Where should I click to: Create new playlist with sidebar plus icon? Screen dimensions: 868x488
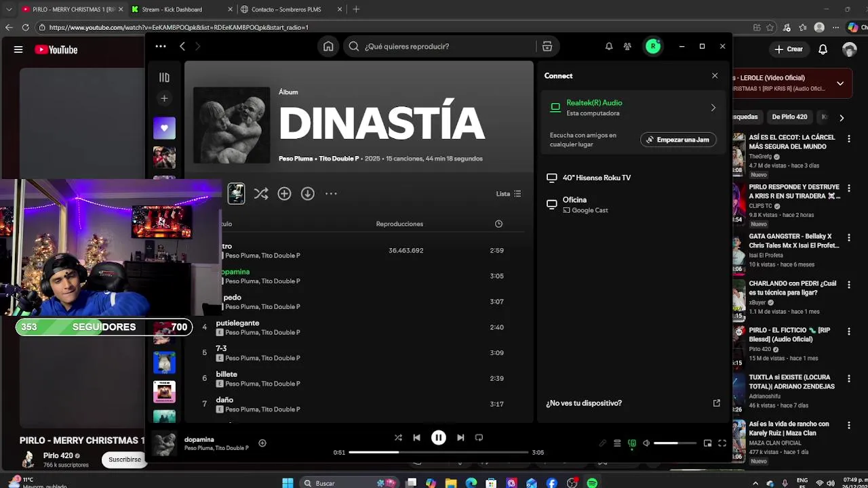[164, 98]
